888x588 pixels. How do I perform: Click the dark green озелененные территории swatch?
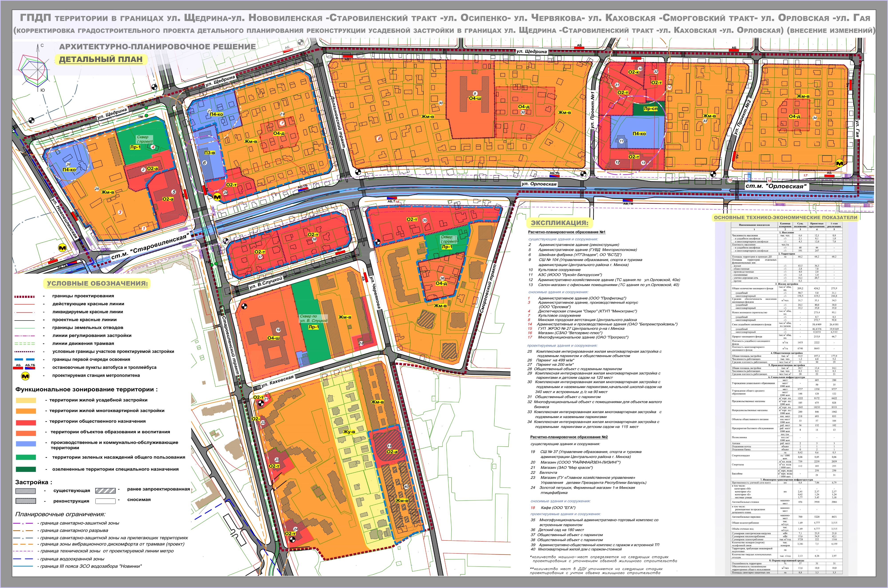[26, 469]
